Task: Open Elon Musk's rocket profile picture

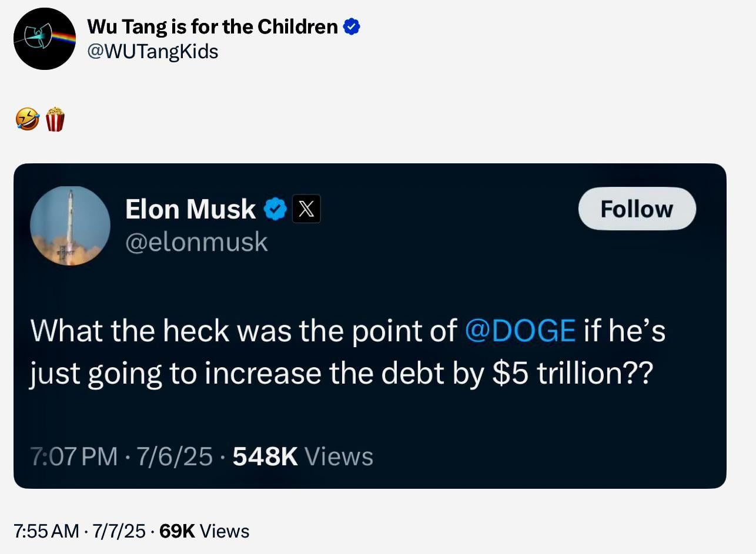Action: (x=70, y=226)
